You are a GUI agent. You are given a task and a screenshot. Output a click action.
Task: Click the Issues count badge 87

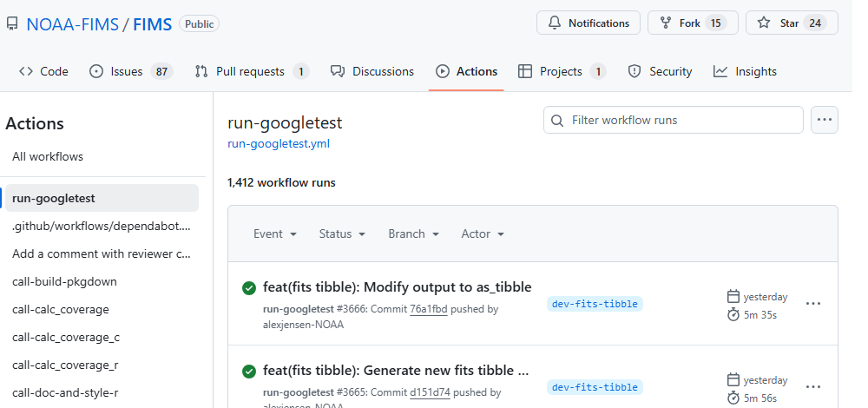click(x=161, y=71)
